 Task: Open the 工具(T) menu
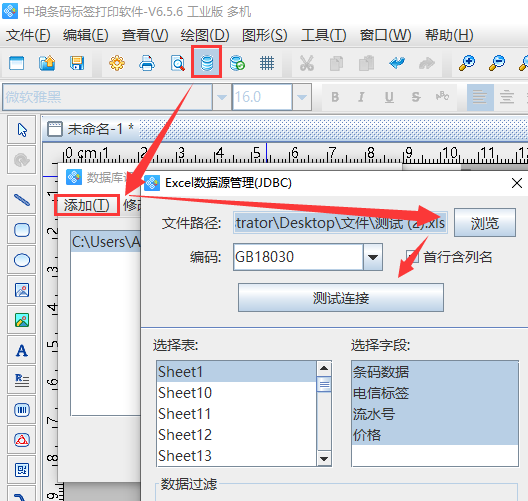[x=323, y=35]
